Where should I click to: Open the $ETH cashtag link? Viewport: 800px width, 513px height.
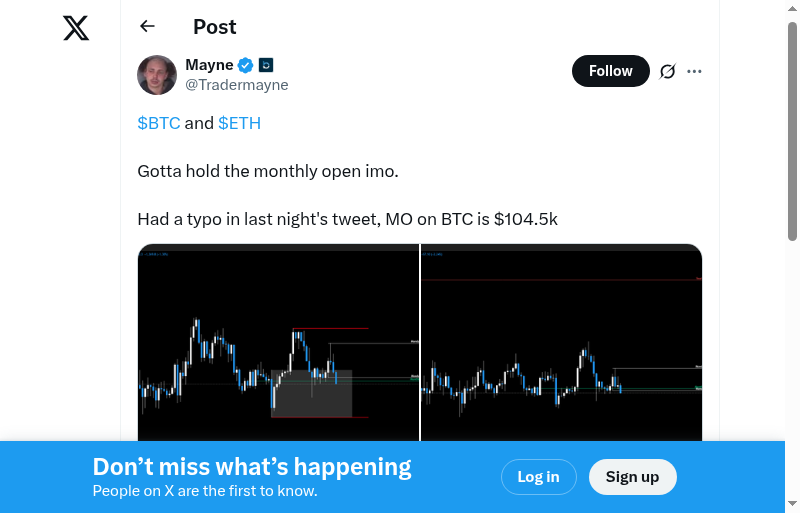pyautogui.click(x=239, y=123)
